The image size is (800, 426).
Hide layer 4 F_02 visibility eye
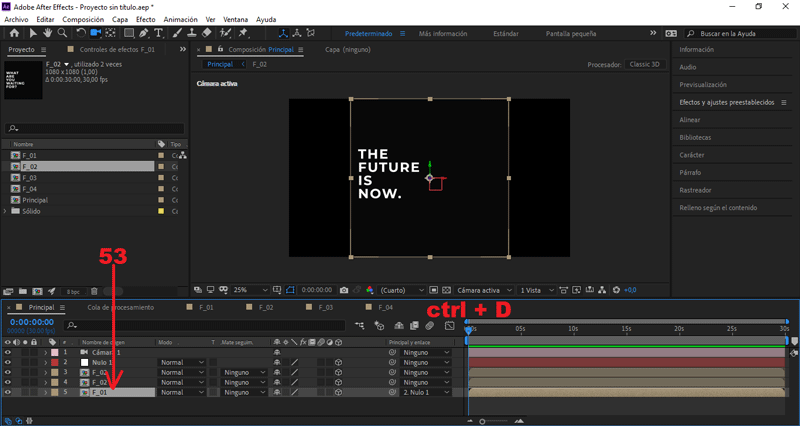(x=8, y=382)
